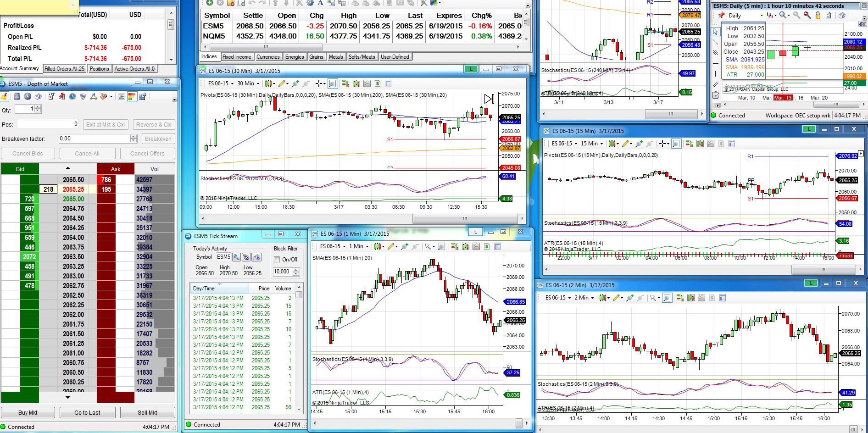Open the Positions tab
868x433 pixels.
pyautogui.click(x=99, y=69)
